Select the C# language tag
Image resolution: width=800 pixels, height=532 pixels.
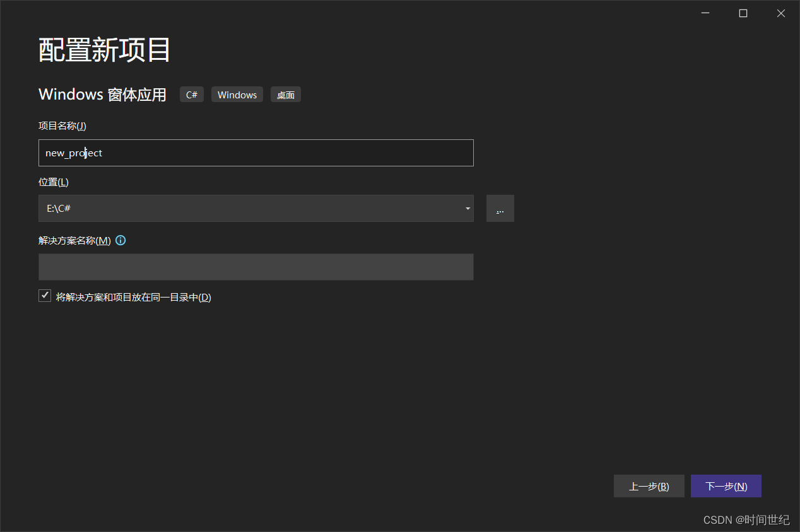click(x=191, y=94)
